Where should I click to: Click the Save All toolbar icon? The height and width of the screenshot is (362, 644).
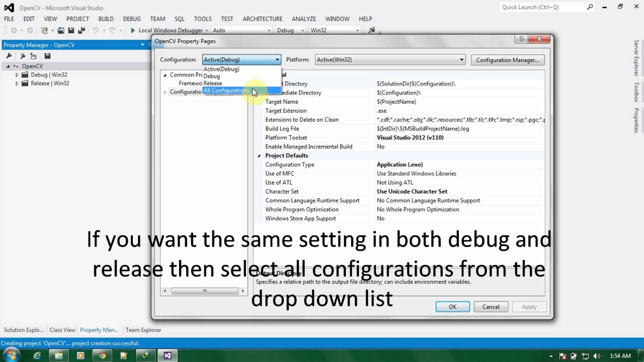pyautogui.click(x=80, y=31)
